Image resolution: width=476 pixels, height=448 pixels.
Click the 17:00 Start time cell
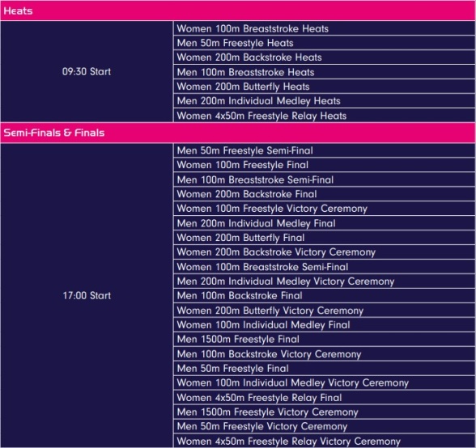[x=87, y=295]
